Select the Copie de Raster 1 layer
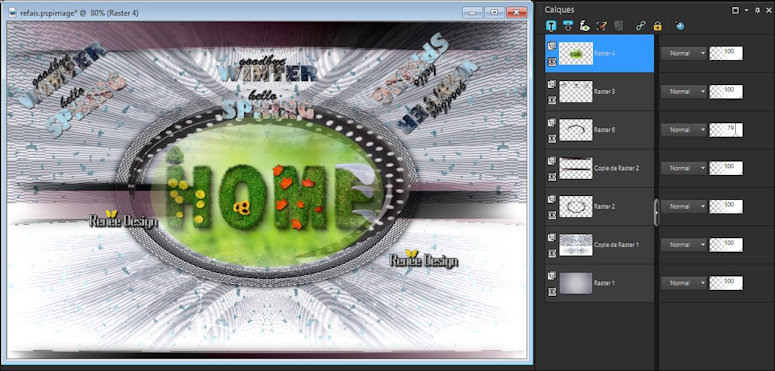 (600, 245)
